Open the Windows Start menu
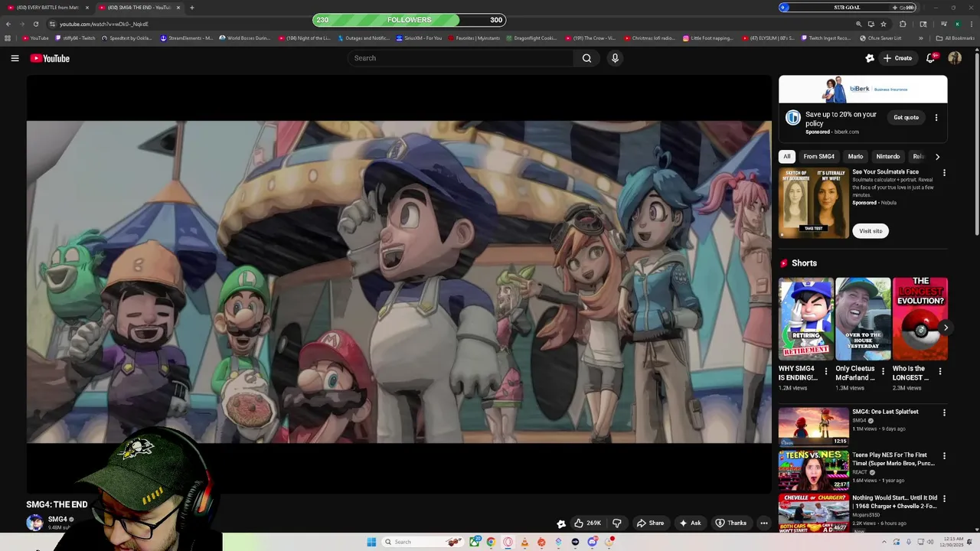 tap(371, 542)
